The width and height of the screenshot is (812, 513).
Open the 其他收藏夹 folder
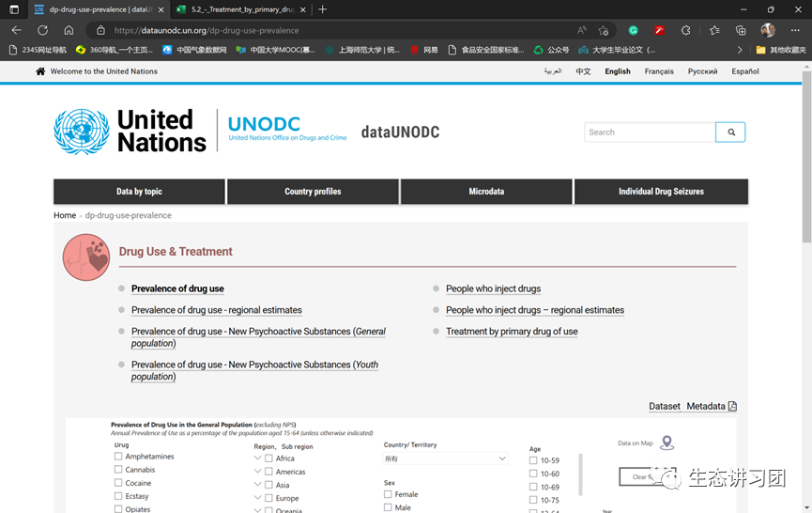[780, 50]
